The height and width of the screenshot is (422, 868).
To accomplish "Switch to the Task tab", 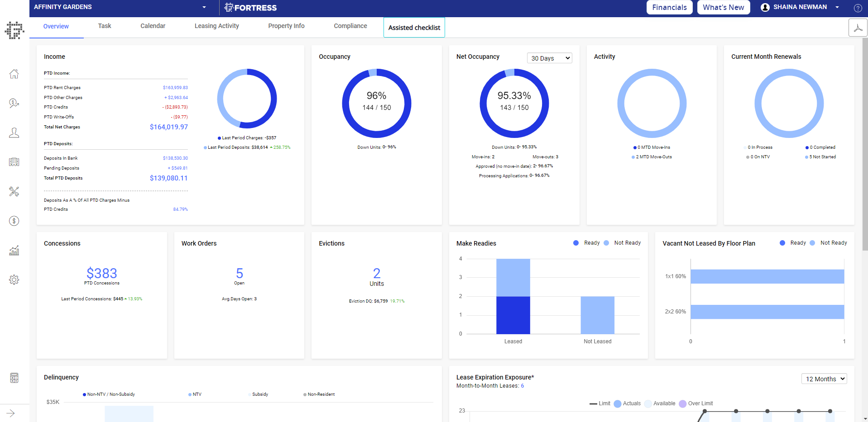I will click(105, 26).
